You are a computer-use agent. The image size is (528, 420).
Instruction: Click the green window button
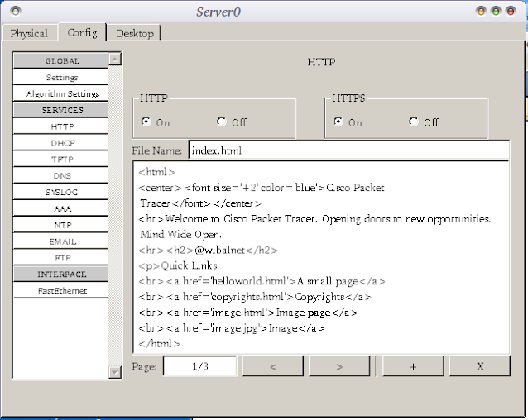(x=496, y=12)
